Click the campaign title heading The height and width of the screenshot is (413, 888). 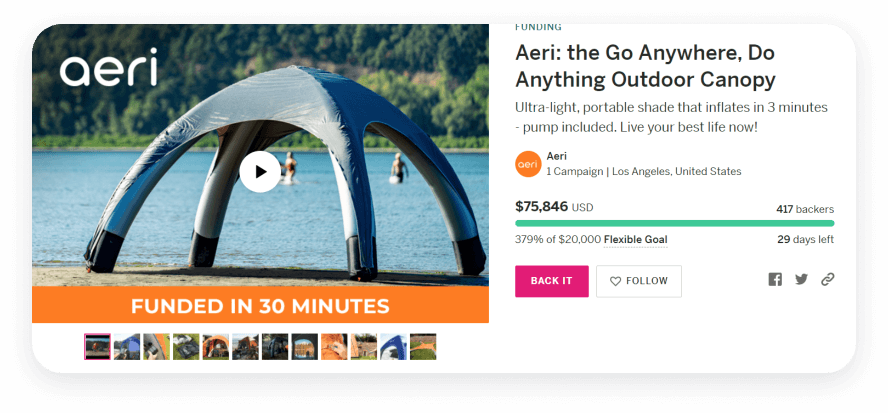[x=645, y=66]
